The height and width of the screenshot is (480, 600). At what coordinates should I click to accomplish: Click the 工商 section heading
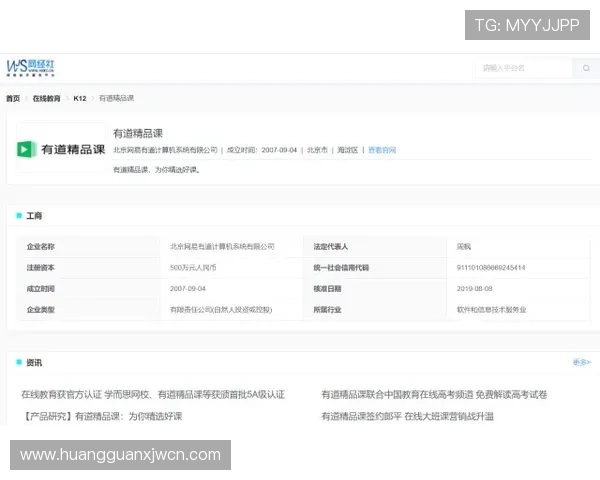click(34, 216)
